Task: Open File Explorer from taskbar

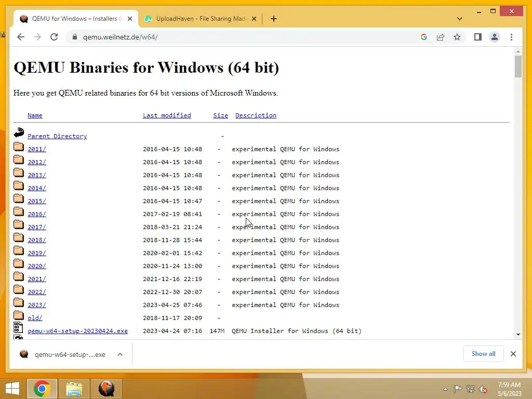Action: click(x=74, y=389)
